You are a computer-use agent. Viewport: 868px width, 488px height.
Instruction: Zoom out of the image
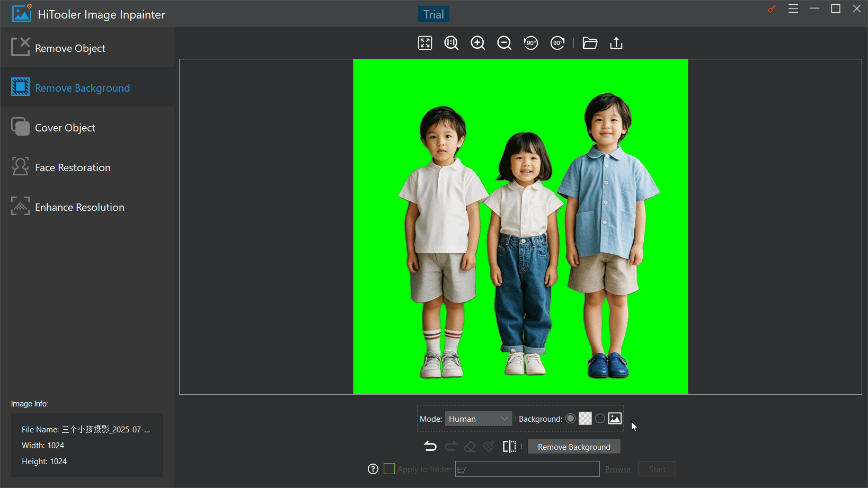pos(504,43)
